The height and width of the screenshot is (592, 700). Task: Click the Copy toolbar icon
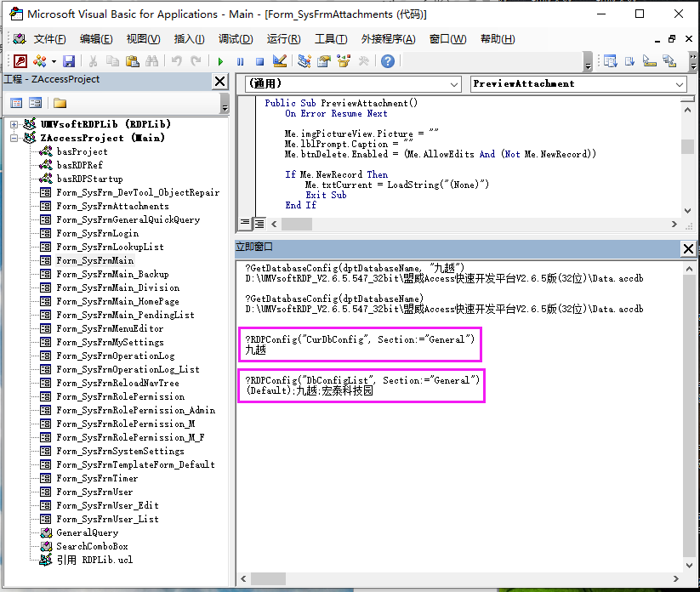coord(112,61)
